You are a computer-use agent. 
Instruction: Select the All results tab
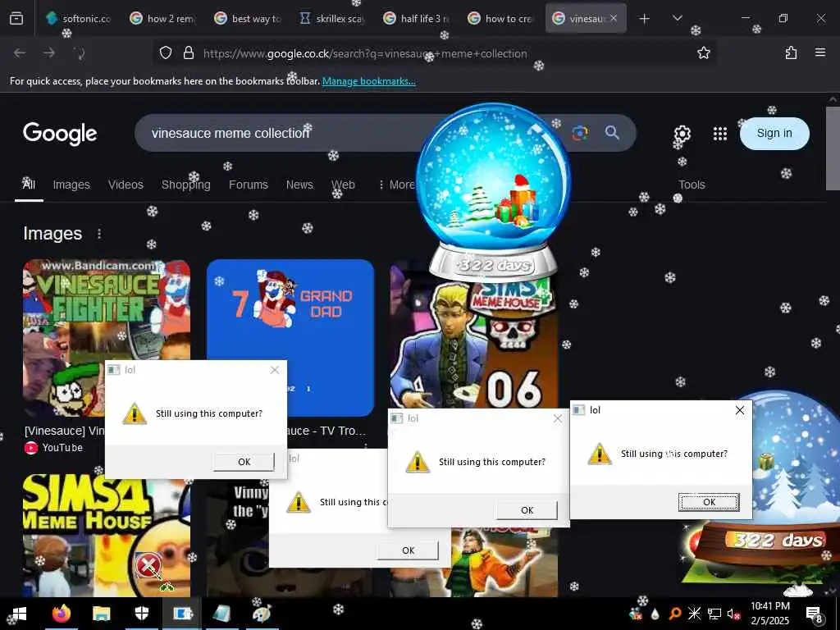coord(29,185)
